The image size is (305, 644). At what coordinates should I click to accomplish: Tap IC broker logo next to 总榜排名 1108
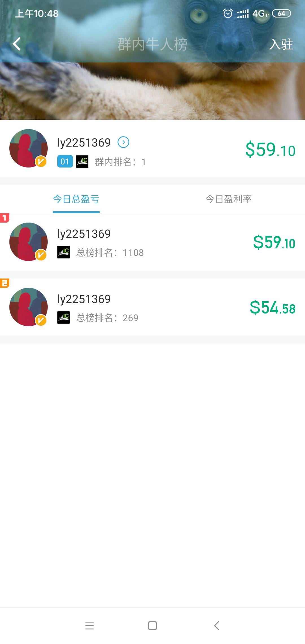point(64,252)
